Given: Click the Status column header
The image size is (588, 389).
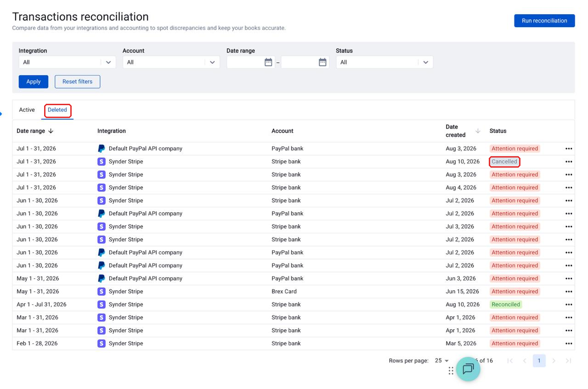Looking at the screenshot, I should pos(498,131).
